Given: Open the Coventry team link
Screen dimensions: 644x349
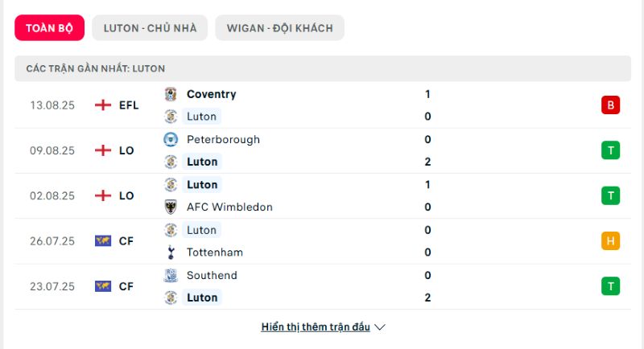Looking at the screenshot, I should (211, 94).
